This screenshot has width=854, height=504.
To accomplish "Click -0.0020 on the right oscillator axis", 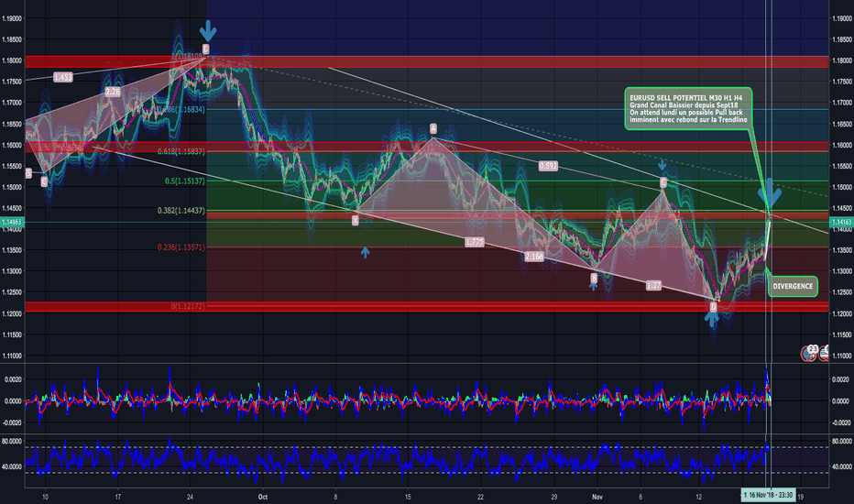I will point(841,422).
